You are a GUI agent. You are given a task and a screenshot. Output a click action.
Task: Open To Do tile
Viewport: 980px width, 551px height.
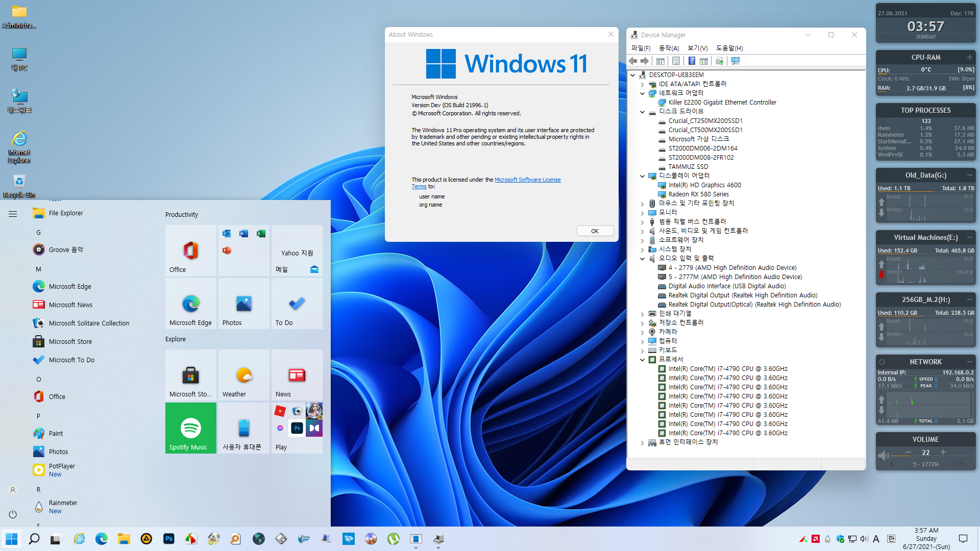point(297,304)
